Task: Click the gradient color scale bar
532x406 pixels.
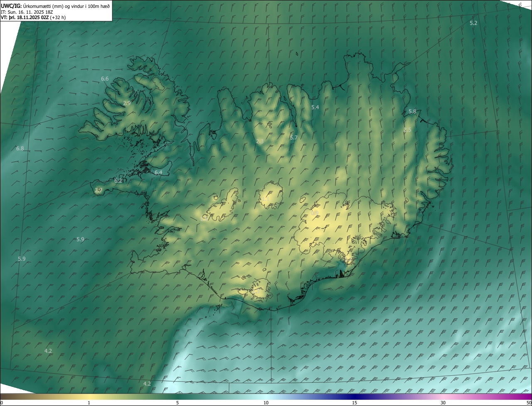Action: (266, 397)
